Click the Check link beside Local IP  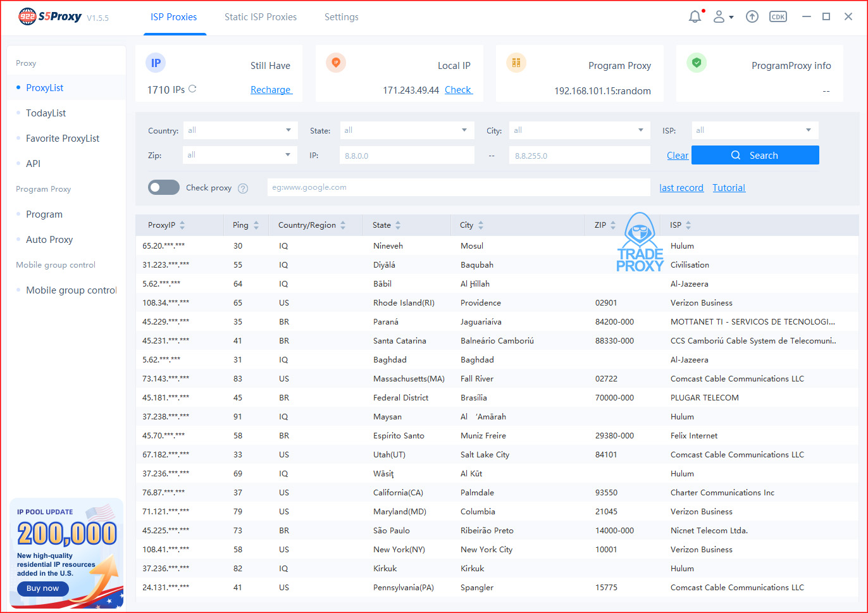pos(458,90)
